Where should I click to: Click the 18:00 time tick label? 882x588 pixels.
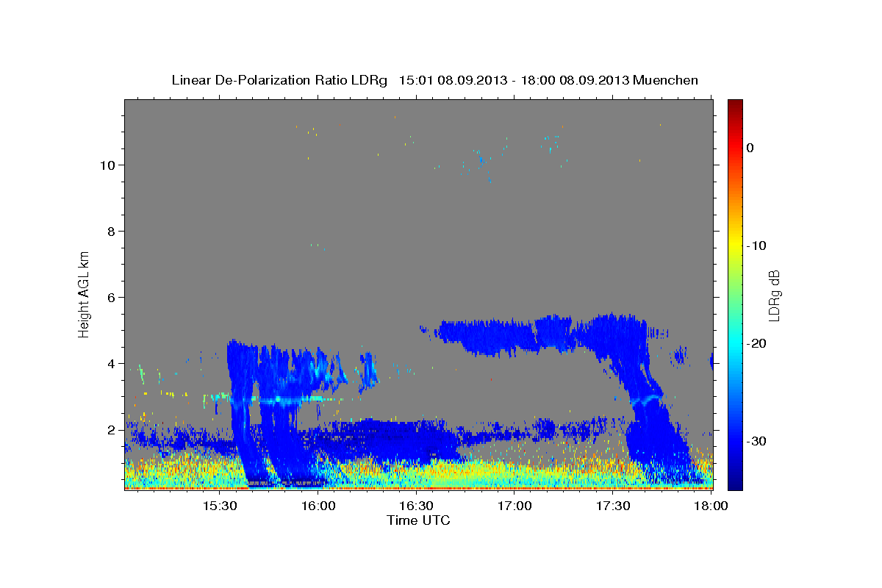[711, 506]
